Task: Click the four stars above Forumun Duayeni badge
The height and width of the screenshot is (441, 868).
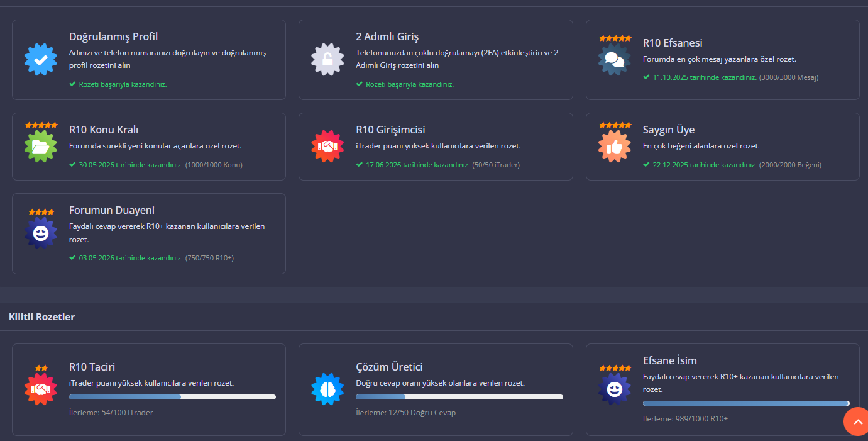Action: tap(41, 212)
